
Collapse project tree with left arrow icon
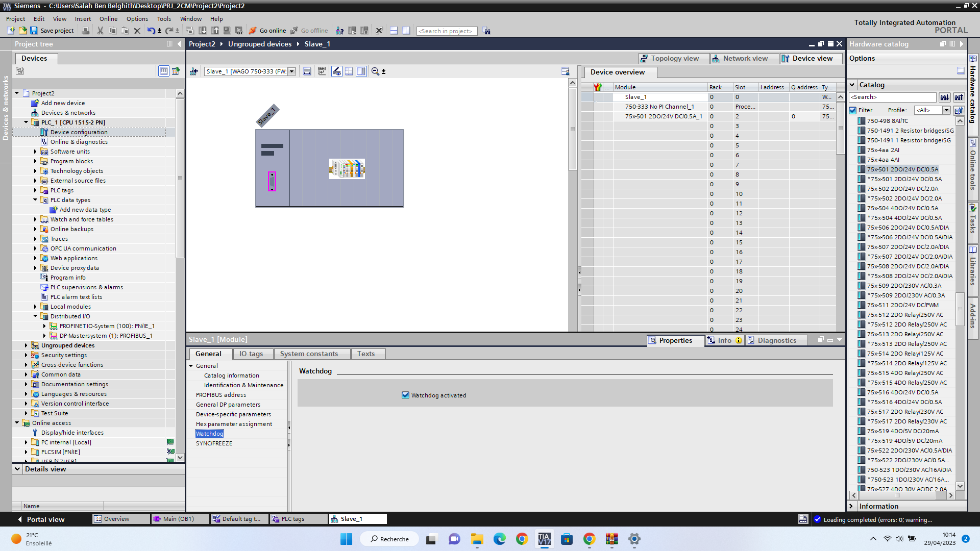[x=179, y=44]
